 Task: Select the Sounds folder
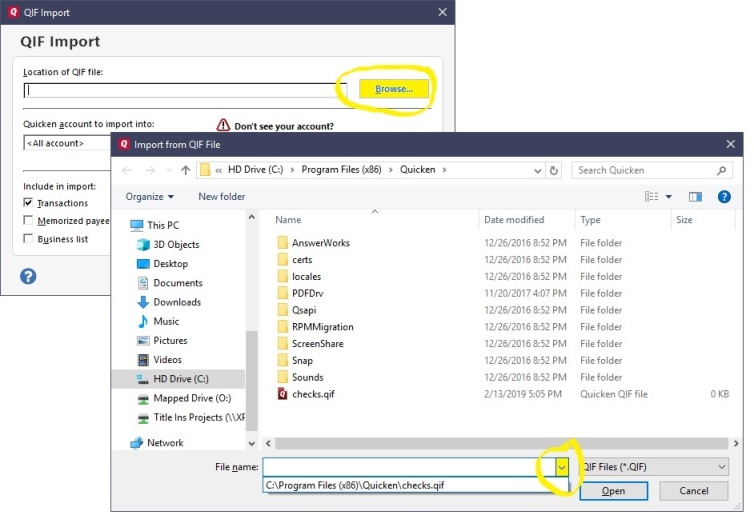pos(307,377)
